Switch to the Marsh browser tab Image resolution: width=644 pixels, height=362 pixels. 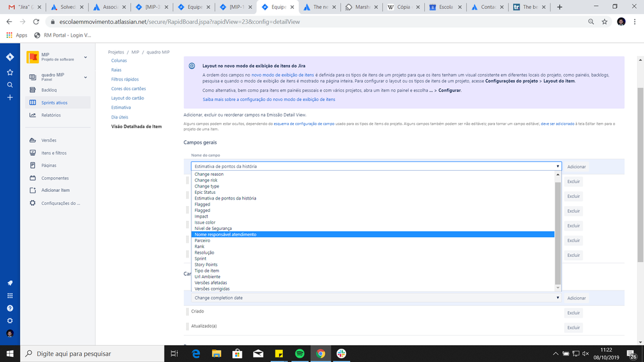362,7
